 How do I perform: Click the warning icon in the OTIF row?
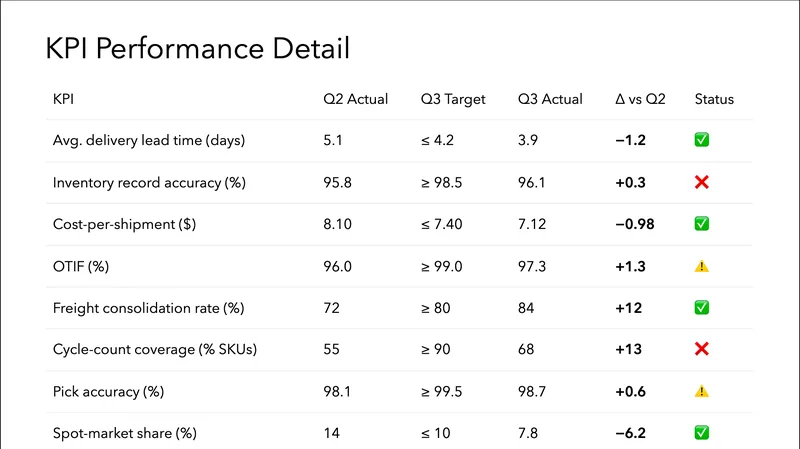click(701, 266)
